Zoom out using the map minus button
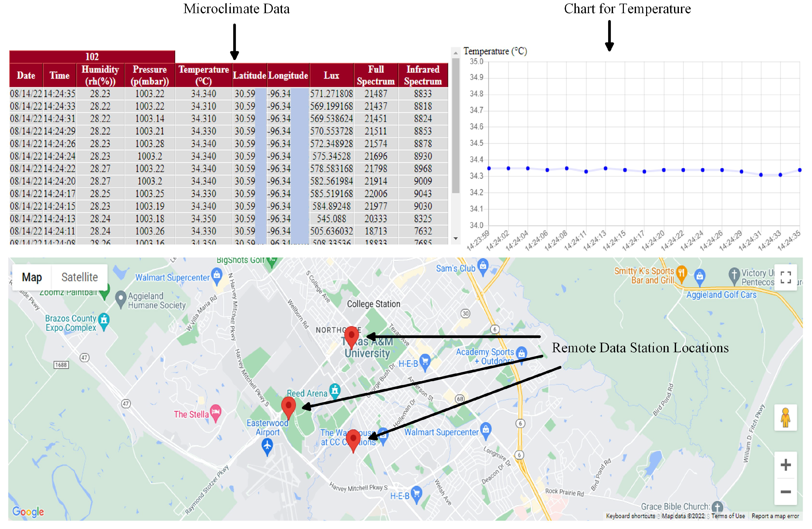Image resolution: width=812 pixels, height=529 pixels. click(x=785, y=492)
